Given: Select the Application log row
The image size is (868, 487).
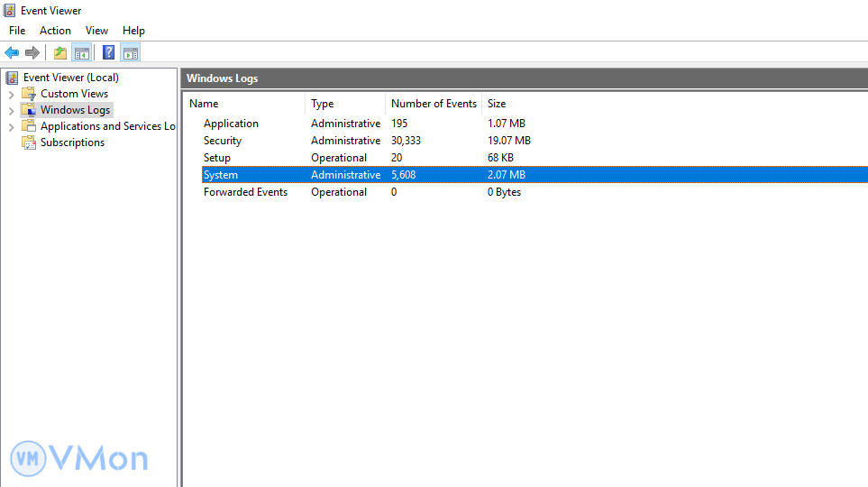Looking at the screenshot, I should pyautogui.click(x=231, y=124).
